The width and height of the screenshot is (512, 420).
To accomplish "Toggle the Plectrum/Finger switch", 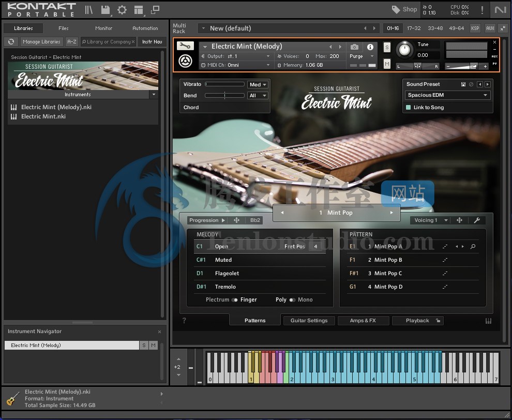I will (234, 300).
